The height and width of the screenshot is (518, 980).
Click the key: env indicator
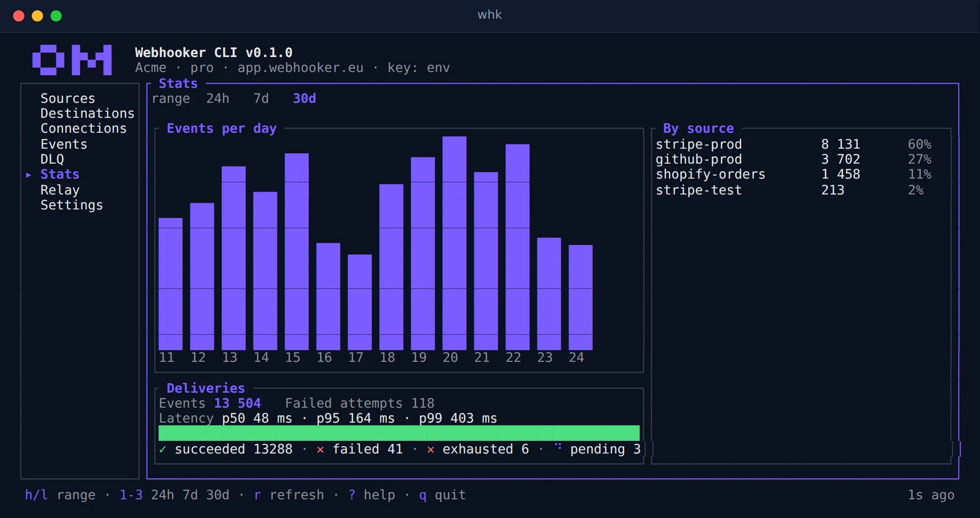tap(419, 67)
